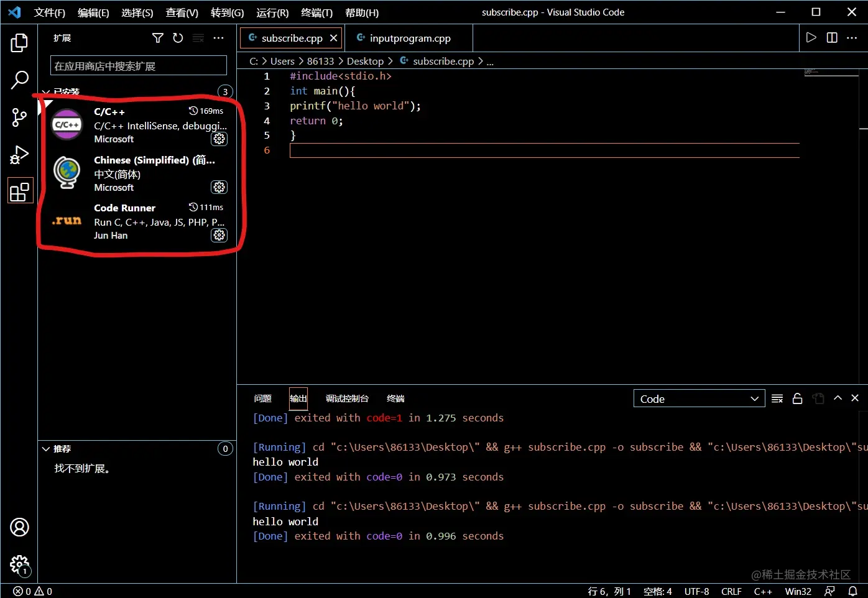Select 86133 in the breadcrumb path
Screen dimensions: 868x598
tap(320, 62)
